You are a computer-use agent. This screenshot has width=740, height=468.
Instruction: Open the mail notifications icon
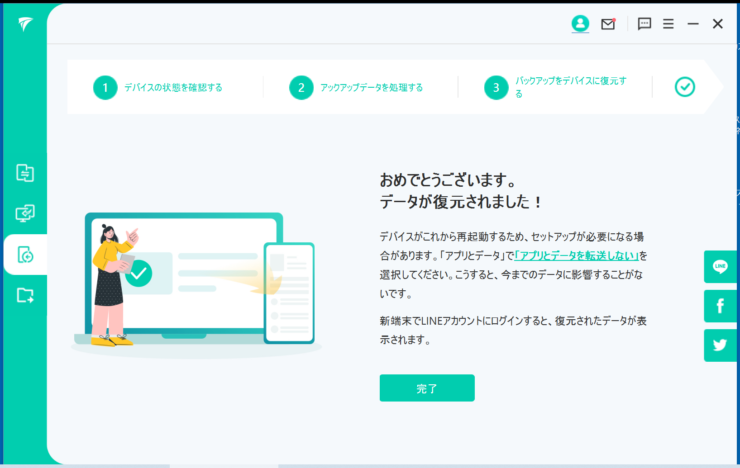[608, 24]
